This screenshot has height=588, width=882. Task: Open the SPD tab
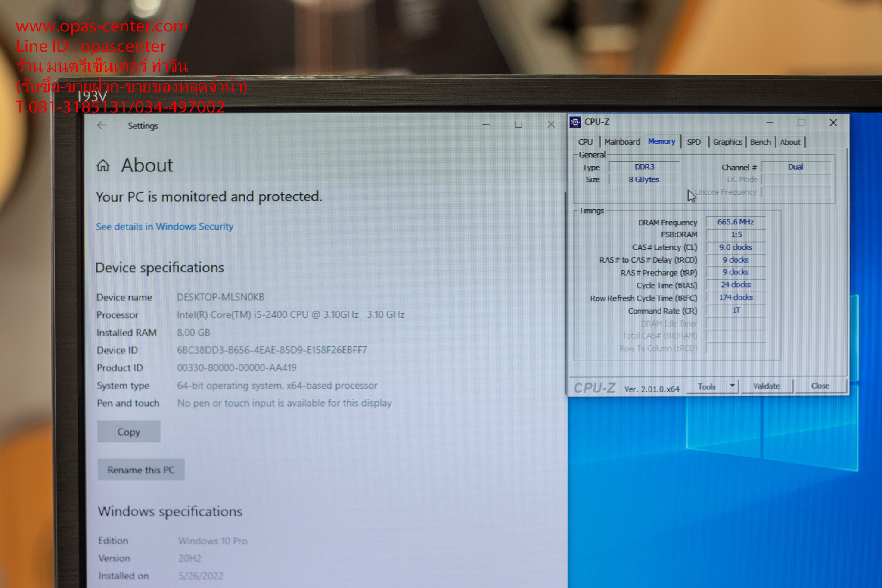click(x=694, y=142)
